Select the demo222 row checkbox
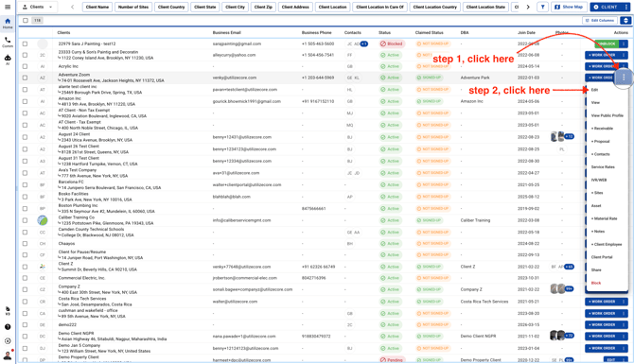Viewport: 634px width, 364px height. 25,325
